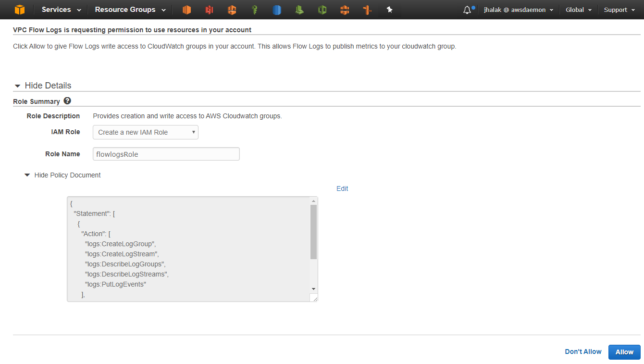Click the policy textarea resize handle
Screen dimensions: 644x364
[x=315, y=298]
